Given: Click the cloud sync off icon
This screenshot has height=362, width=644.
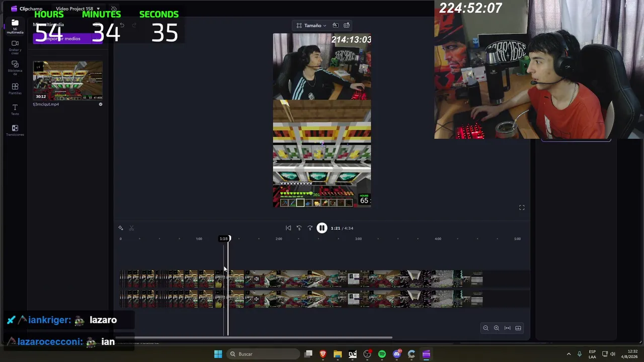Looking at the screenshot, I should [114, 9].
